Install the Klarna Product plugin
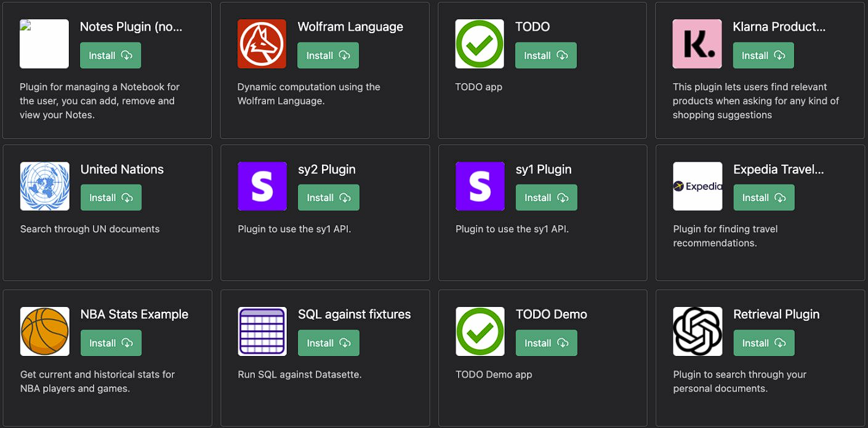The height and width of the screenshot is (428, 868). pos(763,55)
